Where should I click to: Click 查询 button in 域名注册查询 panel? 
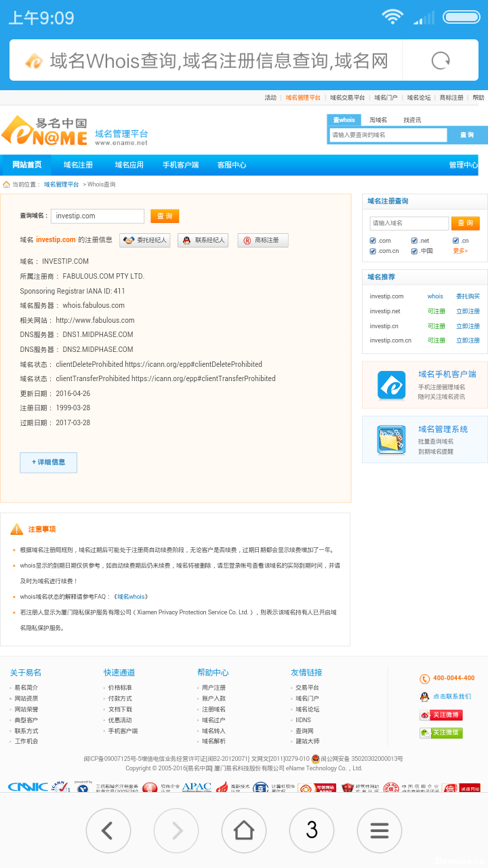point(465,223)
